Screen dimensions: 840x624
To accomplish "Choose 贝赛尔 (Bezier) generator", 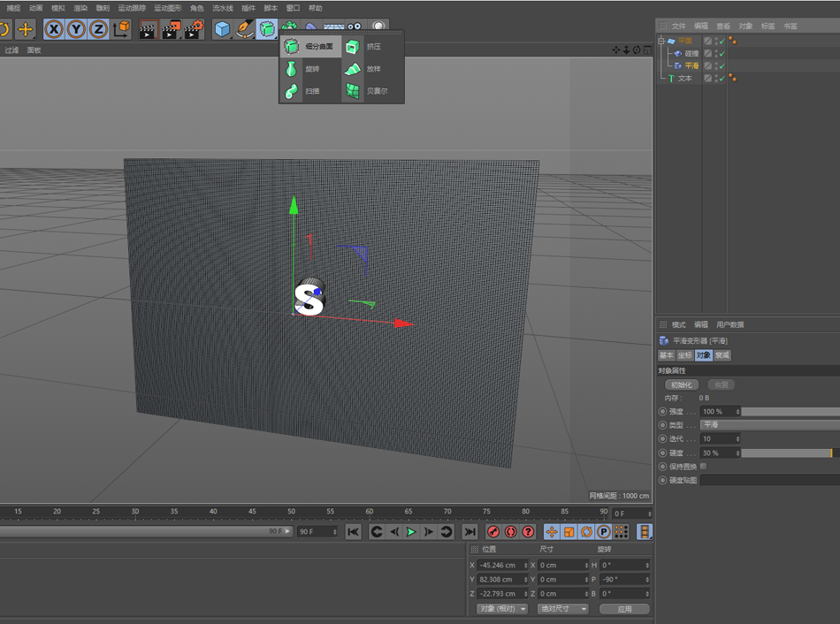I will click(x=371, y=91).
